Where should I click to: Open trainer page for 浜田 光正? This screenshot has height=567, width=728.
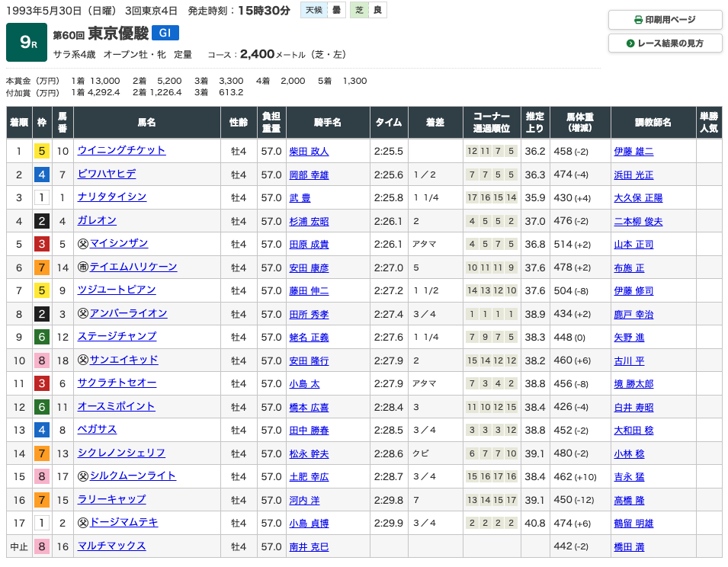coord(633,175)
